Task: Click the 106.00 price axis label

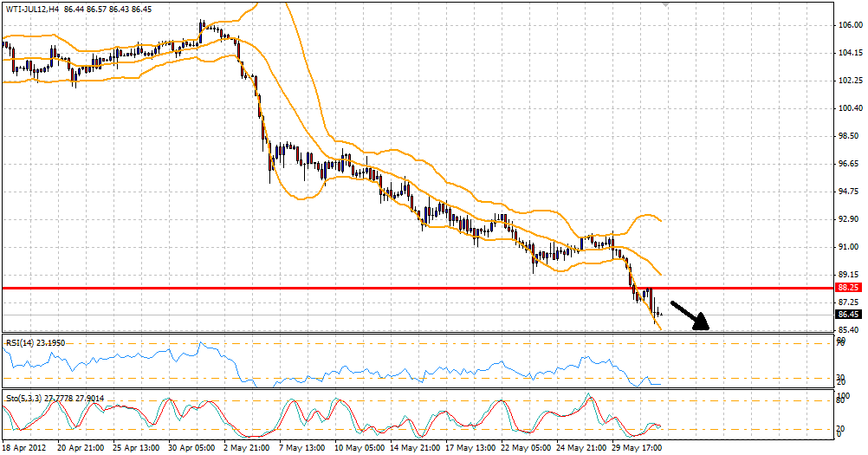Action: (851, 25)
